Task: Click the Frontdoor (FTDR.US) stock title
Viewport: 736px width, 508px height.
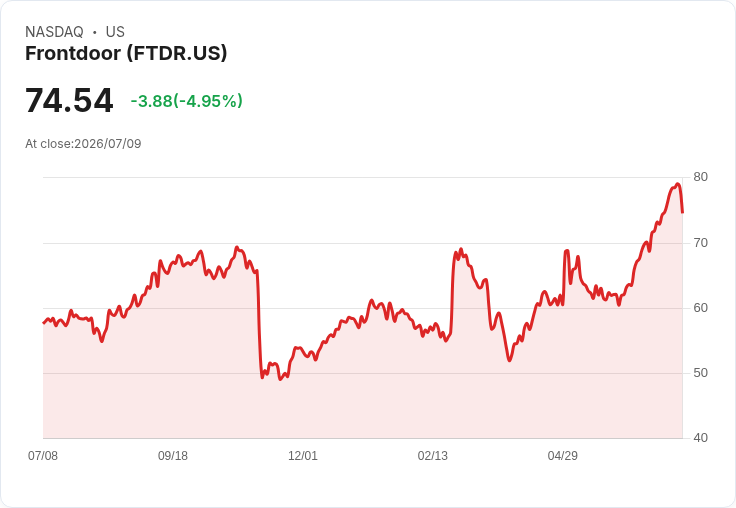Action: pyautogui.click(x=126, y=53)
